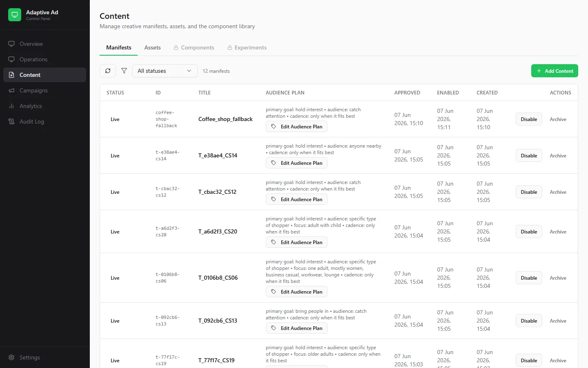Click the lock icon beside Experiments
Image resolution: width=588 pixels, height=368 pixels.
click(230, 48)
